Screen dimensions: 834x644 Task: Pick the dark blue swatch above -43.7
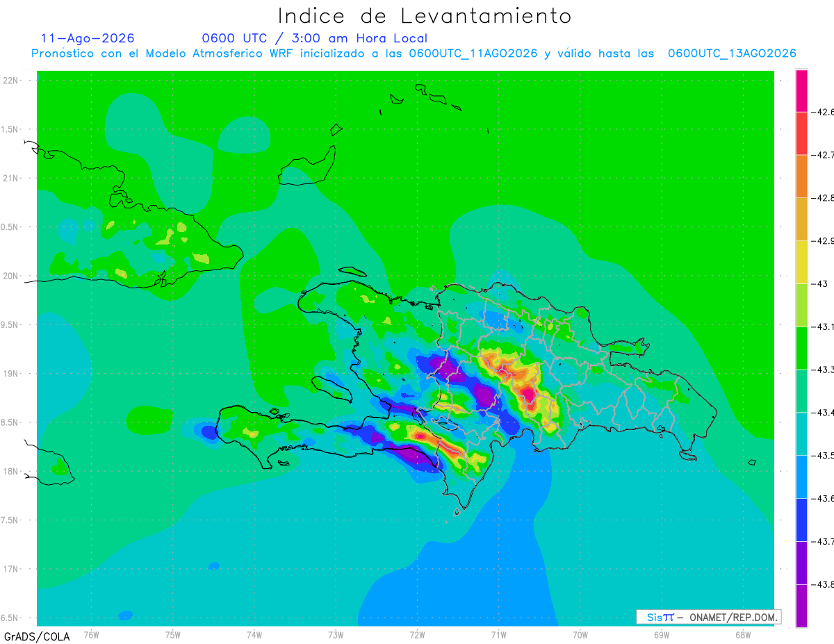[x=801, y=520]
